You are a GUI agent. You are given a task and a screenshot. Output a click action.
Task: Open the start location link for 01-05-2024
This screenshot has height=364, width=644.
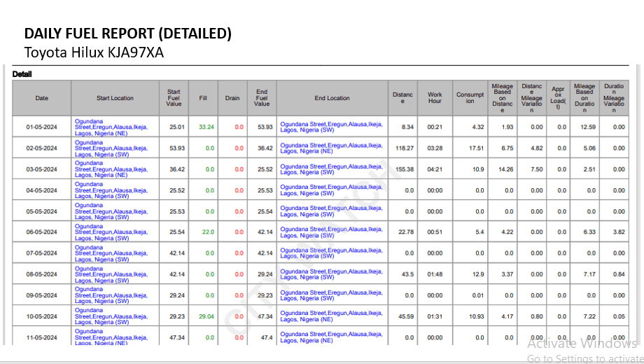point(111,127)
